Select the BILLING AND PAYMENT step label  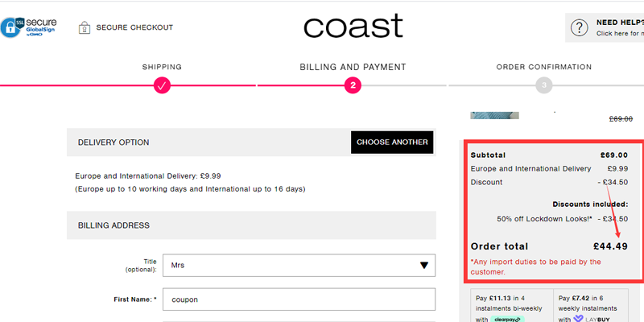point(353,67)
